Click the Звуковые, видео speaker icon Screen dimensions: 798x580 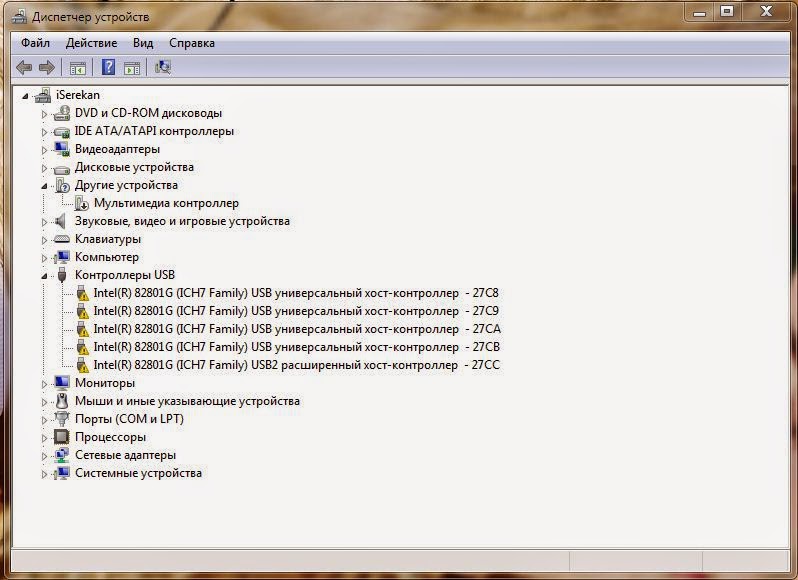click(61, 221)
